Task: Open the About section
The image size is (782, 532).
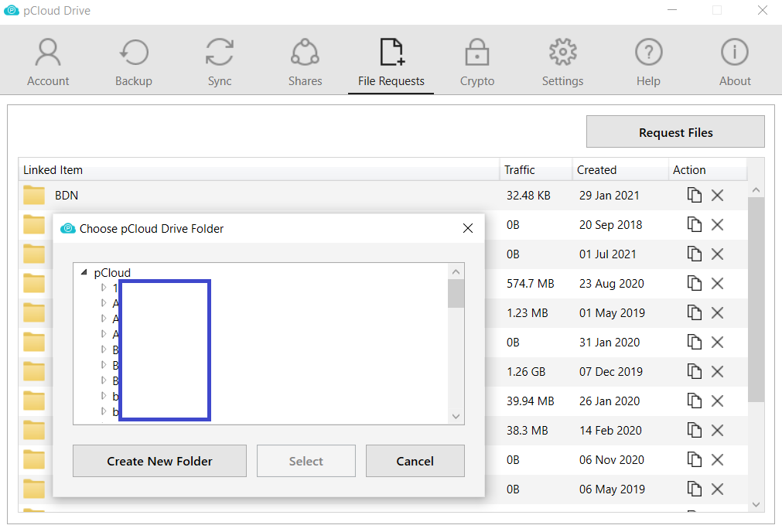Action: (735, 63)
